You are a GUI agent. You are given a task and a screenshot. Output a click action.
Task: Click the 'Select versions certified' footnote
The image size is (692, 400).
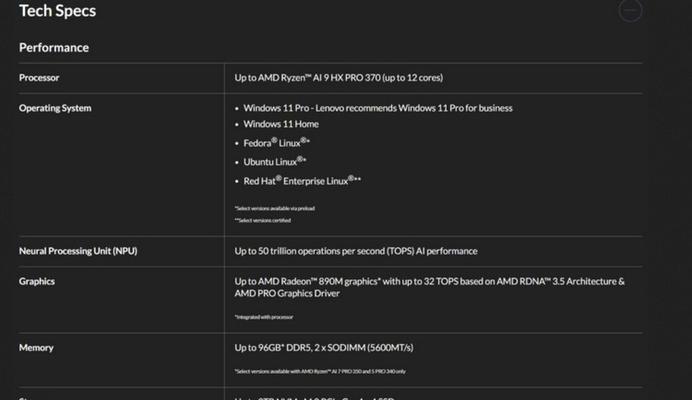click(x=263, y=220)
